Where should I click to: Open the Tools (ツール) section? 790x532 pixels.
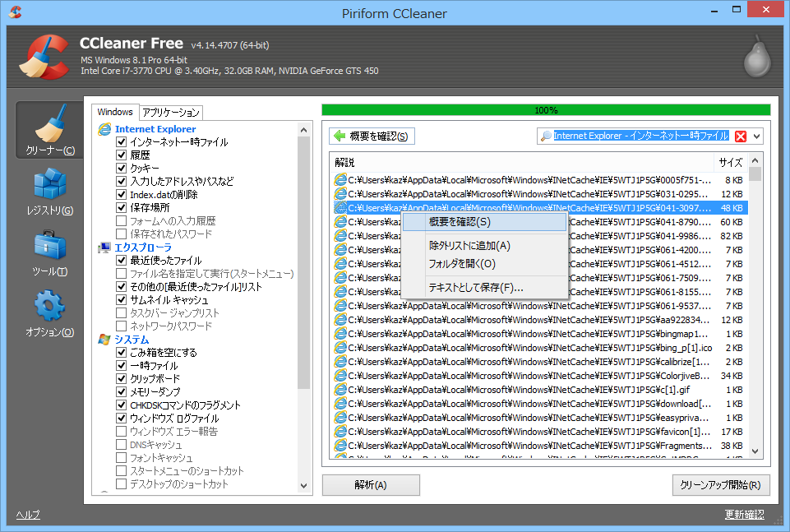point(50,253)
